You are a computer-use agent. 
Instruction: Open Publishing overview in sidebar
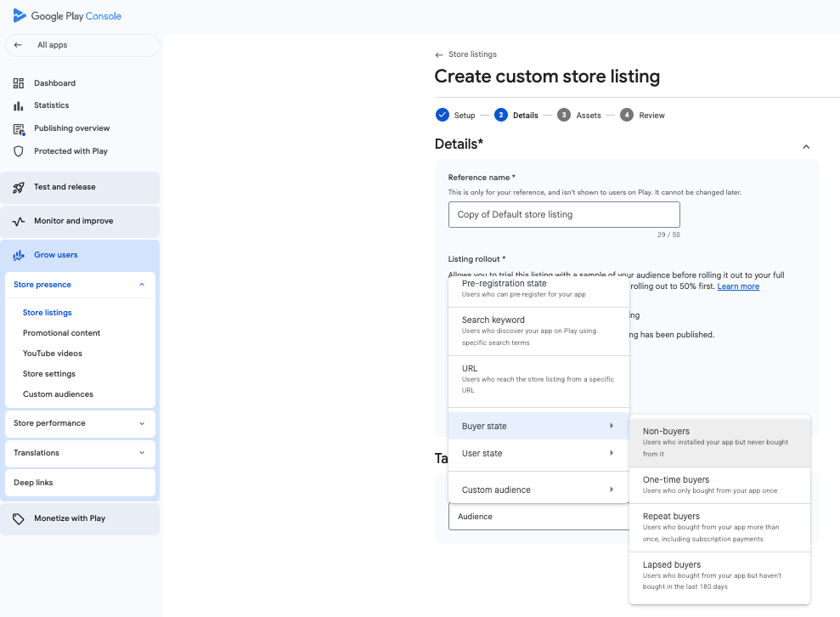[72, 128]
